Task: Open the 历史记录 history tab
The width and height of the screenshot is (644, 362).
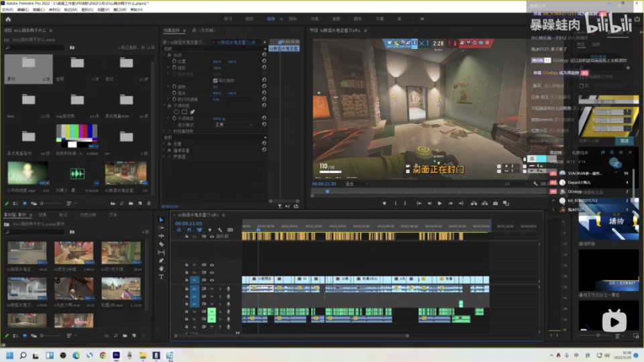Action: tap(87, 215)
